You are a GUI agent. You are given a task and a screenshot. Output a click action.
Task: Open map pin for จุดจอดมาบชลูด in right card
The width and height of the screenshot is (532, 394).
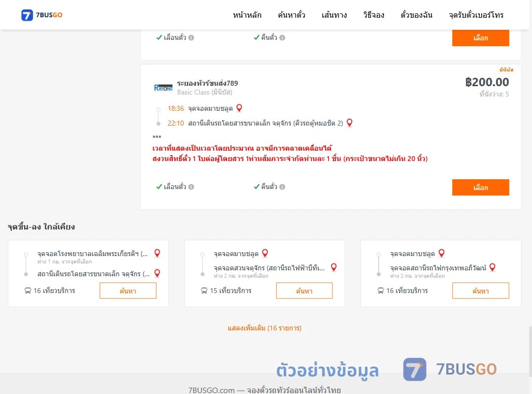442,253
